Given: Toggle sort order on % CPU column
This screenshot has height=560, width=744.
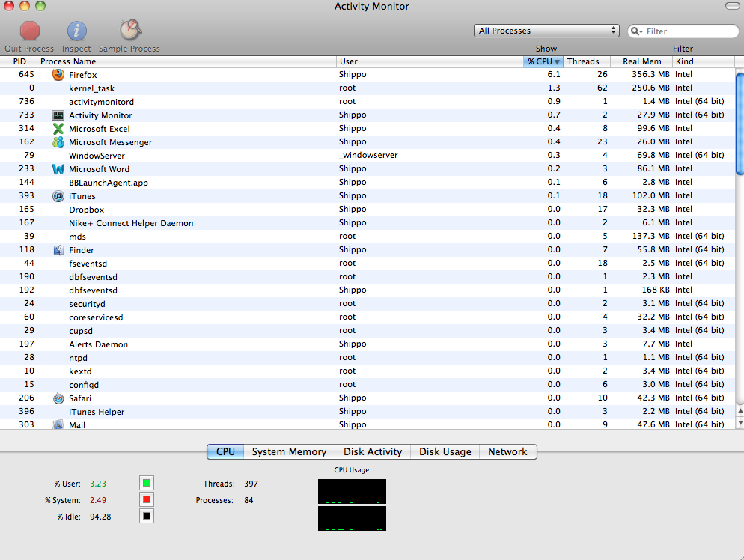Looking at the screenshot, I should [543, 61].
